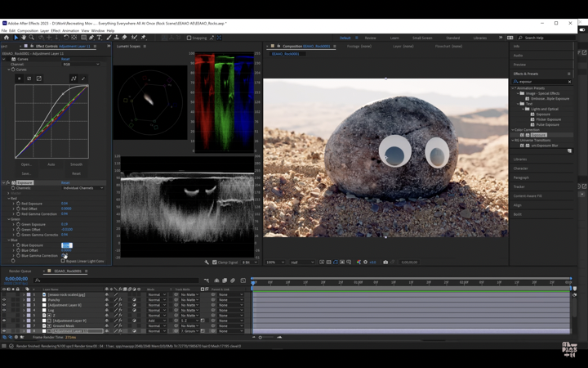Open the viewer 100% magnification dropdown
Screen dimensions: 588x368
tap(275, 263)
